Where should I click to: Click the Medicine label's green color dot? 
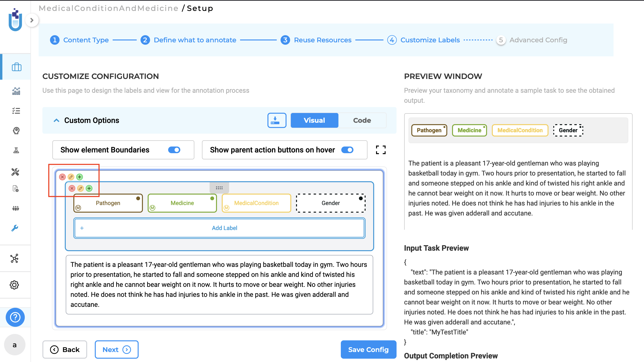[212, 198]
